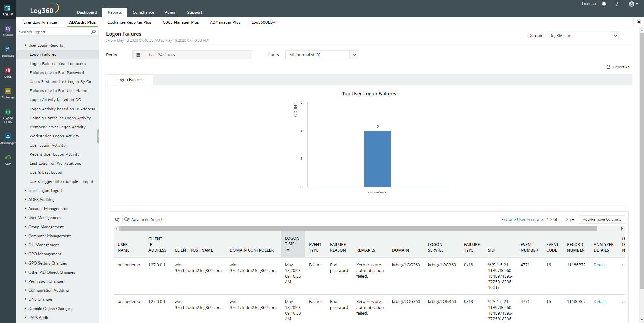Click the calendar icon beside Period
644x323 pixels.
click(x=138, y=55)
